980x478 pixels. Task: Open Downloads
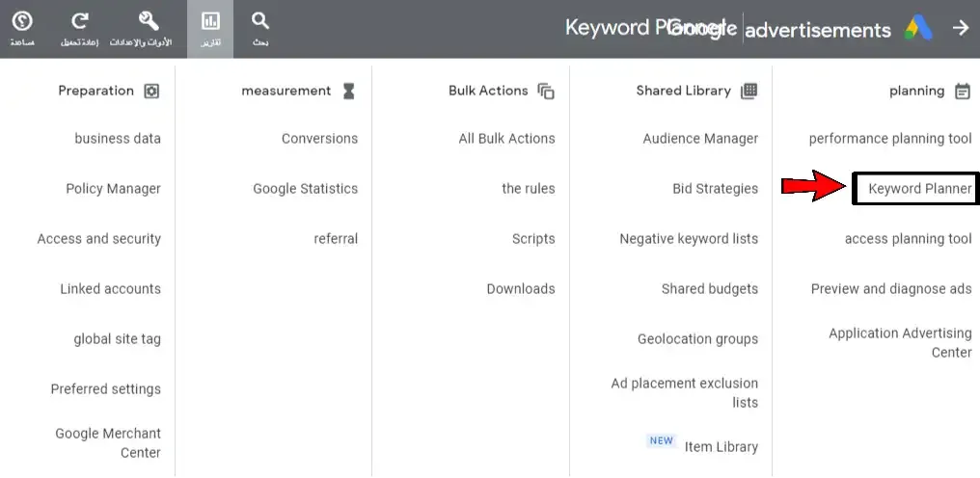521,289
